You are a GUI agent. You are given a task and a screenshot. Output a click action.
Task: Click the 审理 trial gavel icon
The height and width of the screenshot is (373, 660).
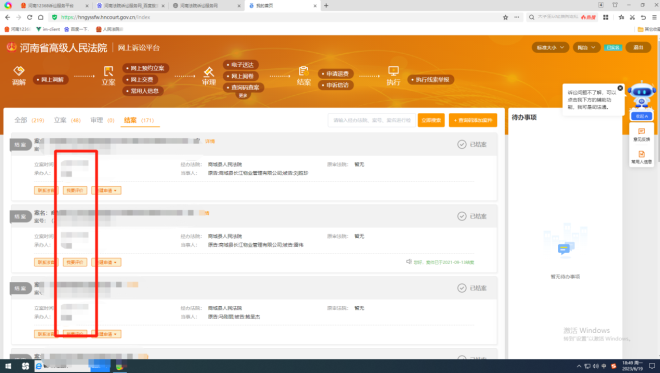(209, 71)
